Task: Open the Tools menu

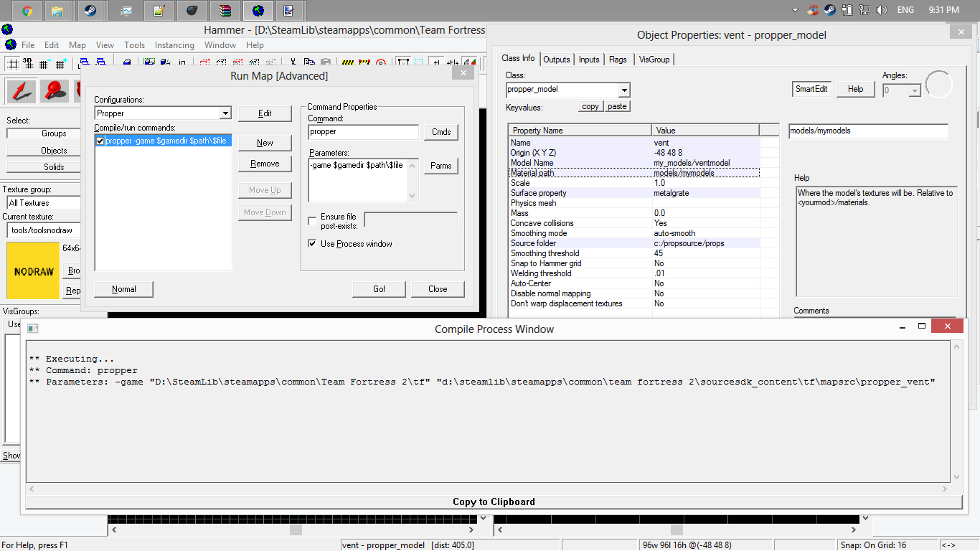Action: point(135,44)
